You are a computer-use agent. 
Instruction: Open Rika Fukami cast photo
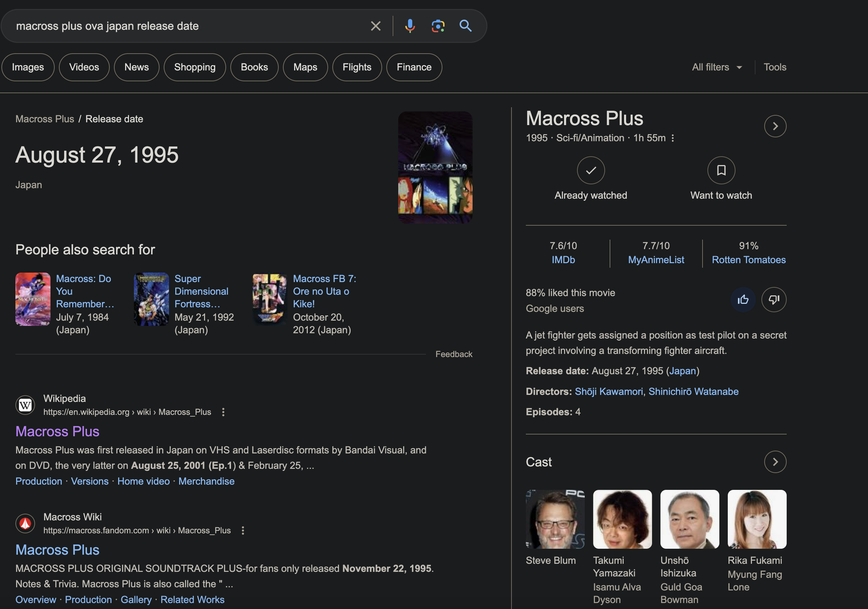(x=757, y=519)
